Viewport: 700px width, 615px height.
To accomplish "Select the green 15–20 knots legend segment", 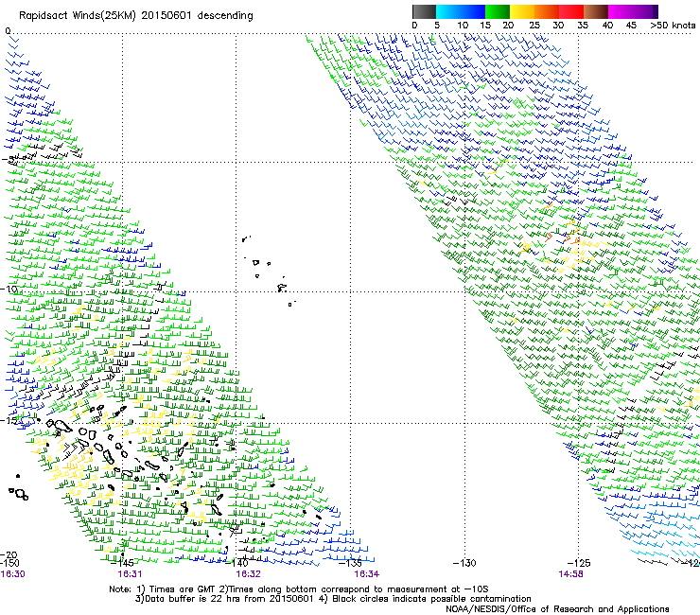I will pos(498,11).
